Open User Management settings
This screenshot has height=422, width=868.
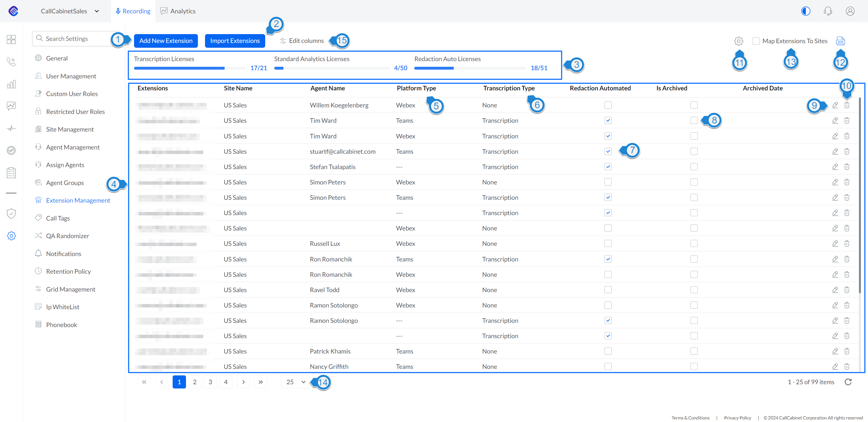[71, 76]
